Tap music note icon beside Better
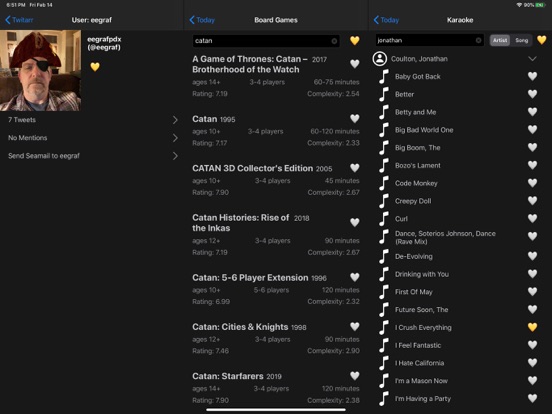 coord(384,94)
